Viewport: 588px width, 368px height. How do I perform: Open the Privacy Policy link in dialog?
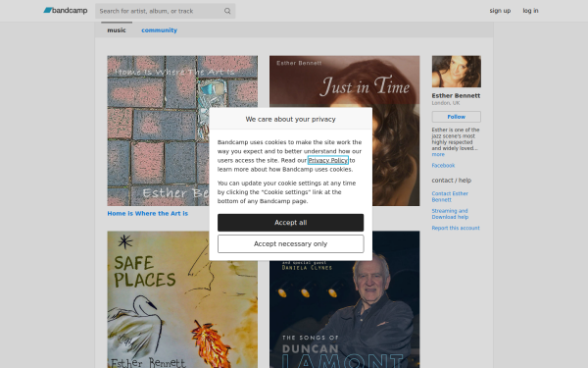pyautogui.click(x=327, y=160)
